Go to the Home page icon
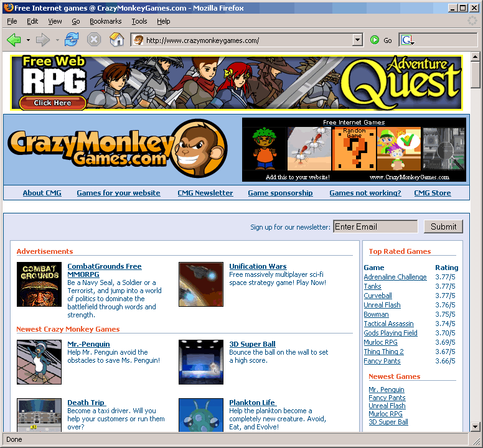The height and width of the screenshot is (448, 483). pyautogui.click(x=116, y=40)
